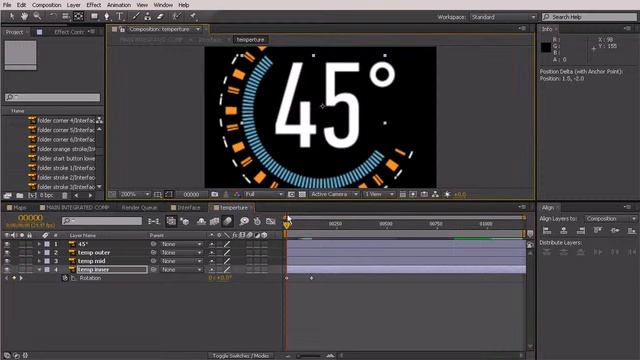Open the Composition menu

pos(47,5)
